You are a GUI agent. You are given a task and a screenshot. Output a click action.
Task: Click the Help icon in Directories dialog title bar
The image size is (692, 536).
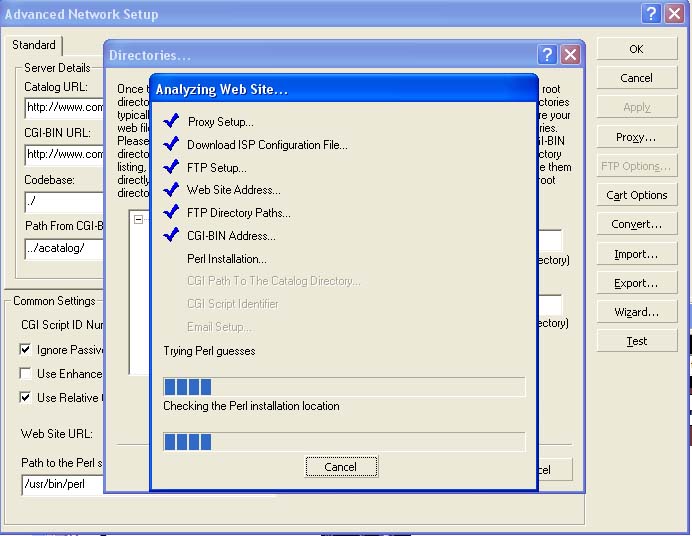(x=547, y=55)
